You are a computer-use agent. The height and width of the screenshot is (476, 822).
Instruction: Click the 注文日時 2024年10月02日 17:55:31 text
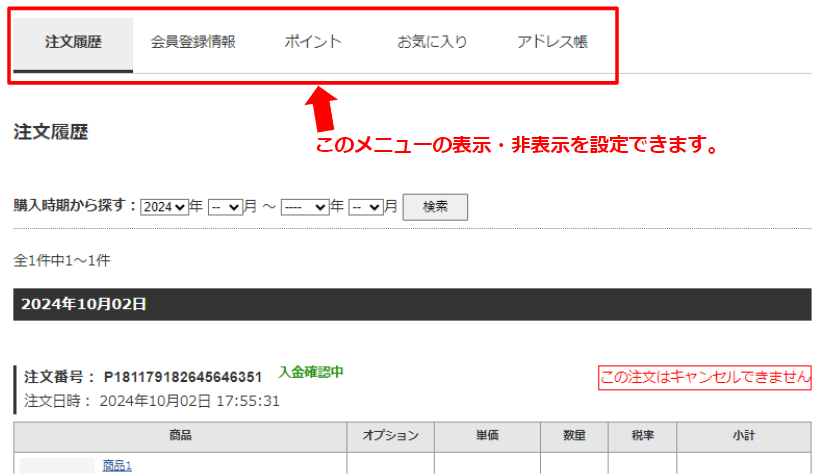152,401
